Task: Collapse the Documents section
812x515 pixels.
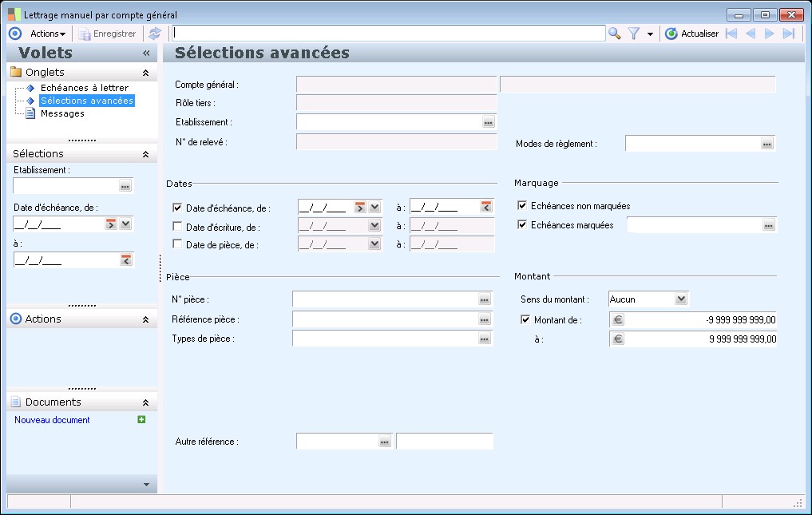Action: (145, 402)
